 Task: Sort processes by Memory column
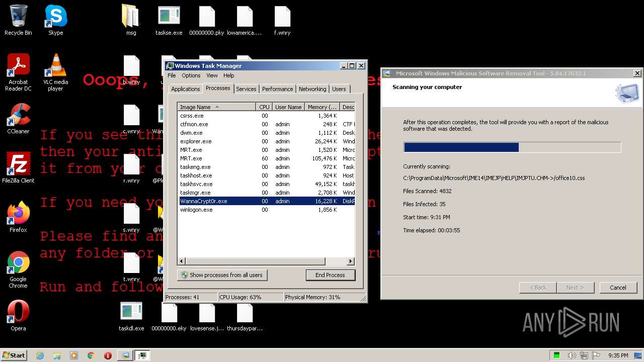tap(323, 107)
